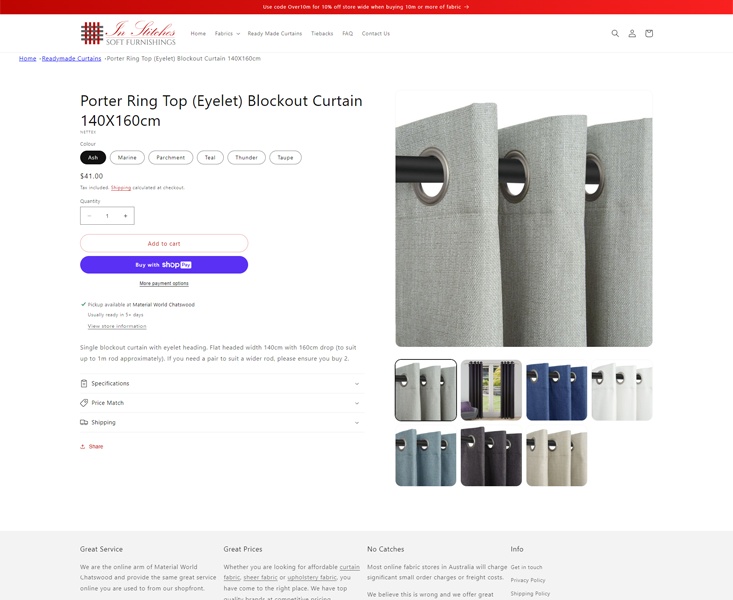Decrease quantity with the minus icon
The image size is (733, 600).
(x=89, y=216)
